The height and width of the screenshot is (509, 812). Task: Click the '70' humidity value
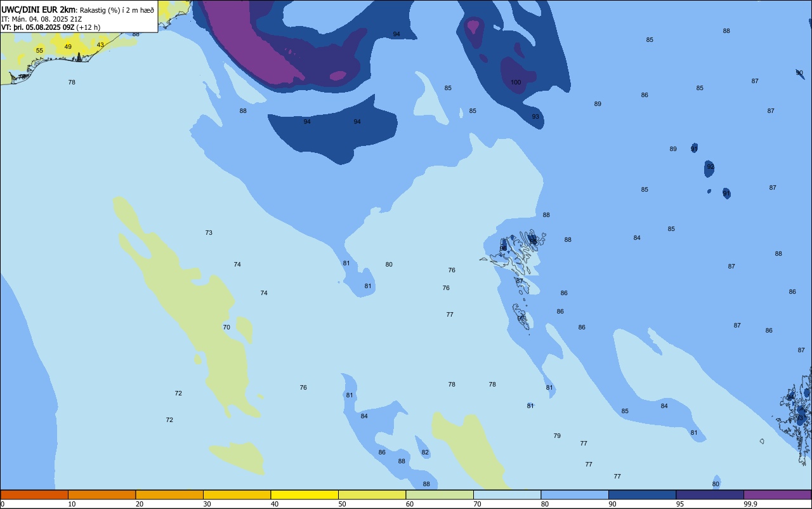(226, 327)
